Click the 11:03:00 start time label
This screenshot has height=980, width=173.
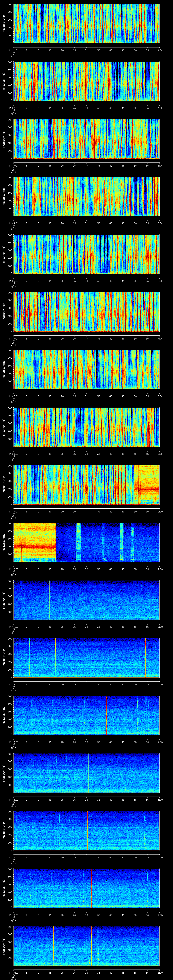tap(14, 166)
